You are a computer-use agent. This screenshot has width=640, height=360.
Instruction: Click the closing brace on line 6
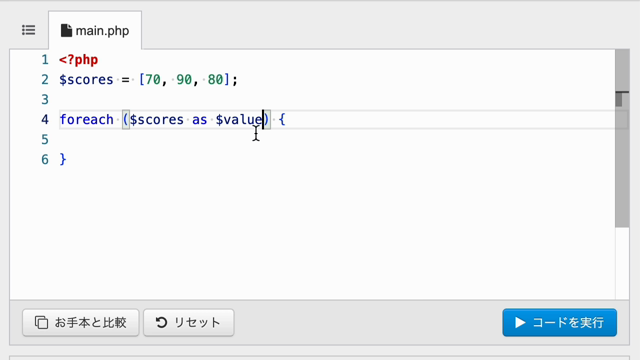point(63,160)
